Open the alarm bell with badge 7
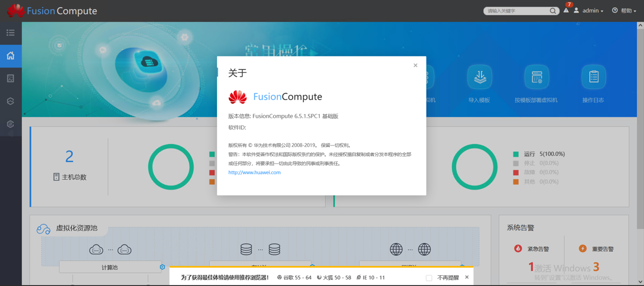The height and width of the screenshot is (286, 644). tap(567, 10)
